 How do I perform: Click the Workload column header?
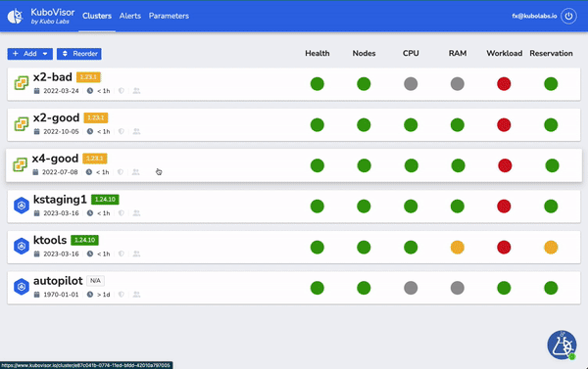pyautogui.click(x=505, y=53)
